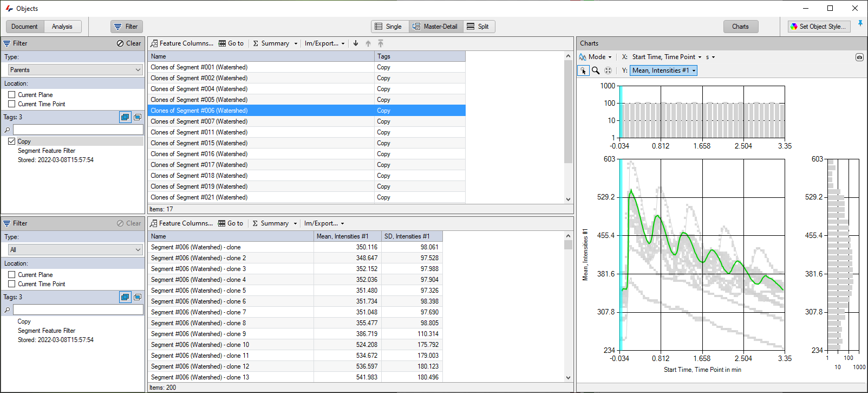The height and width of the screenshot is (393, 868).
Task: Click first tag-mode icon in upper Tags header
Action: pos(125,117)
